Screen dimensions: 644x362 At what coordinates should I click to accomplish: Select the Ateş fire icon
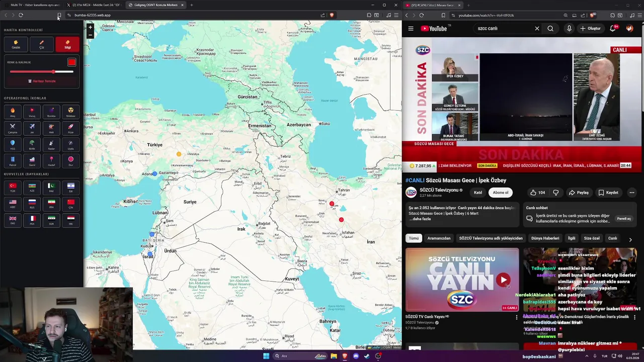click(13, 112)
